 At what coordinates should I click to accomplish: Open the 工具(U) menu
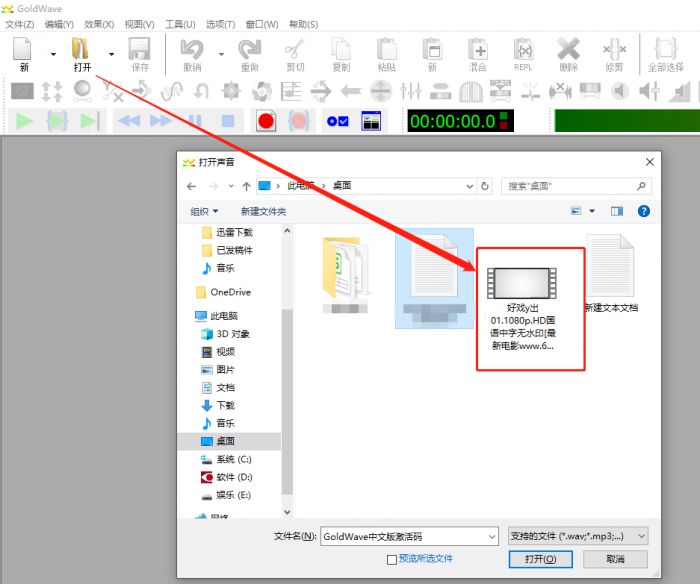[x=180, y=24]
